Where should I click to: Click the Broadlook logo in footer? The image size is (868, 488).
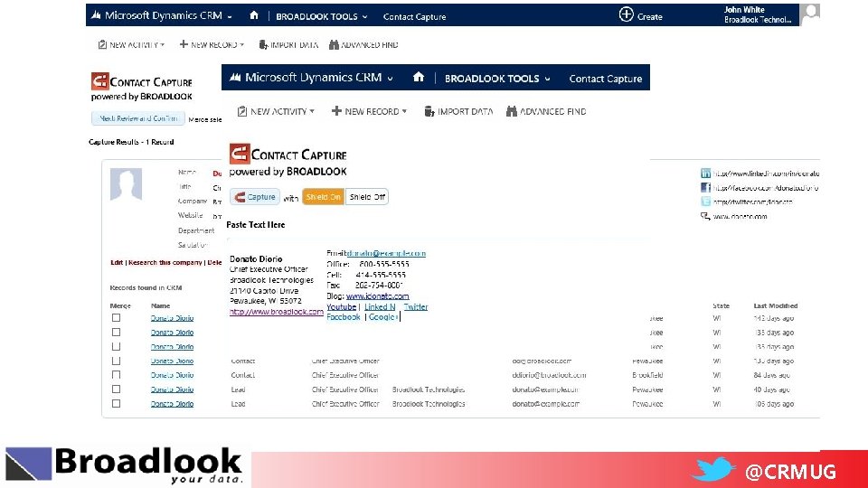coord(125,465)
